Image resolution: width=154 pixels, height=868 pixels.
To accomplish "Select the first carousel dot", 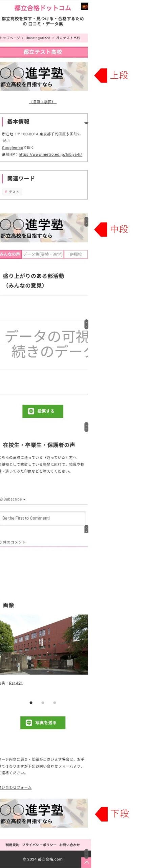I will 31,703.
